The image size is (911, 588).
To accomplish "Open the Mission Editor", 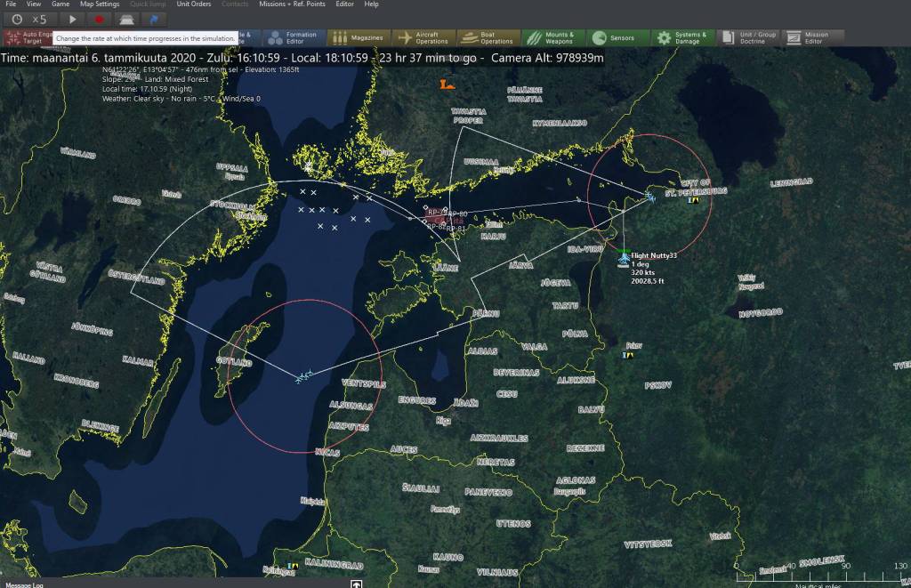I will [807, 38].
